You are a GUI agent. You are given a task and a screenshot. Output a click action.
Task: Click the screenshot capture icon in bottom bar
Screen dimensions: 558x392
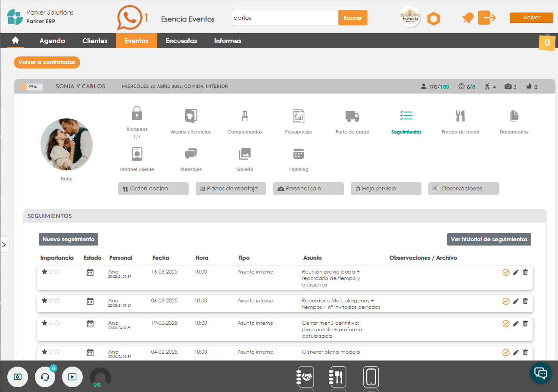coord(18,376)
